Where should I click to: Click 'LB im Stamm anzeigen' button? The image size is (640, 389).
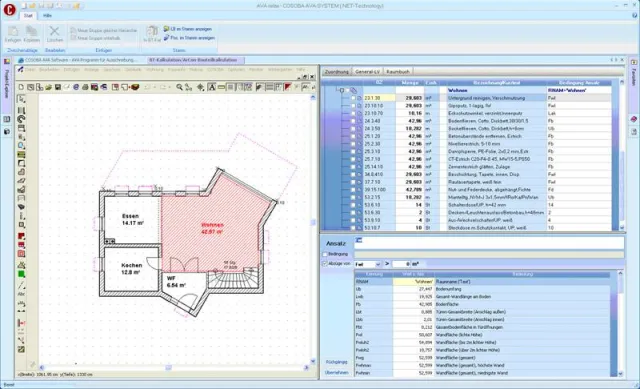[188, 29]
